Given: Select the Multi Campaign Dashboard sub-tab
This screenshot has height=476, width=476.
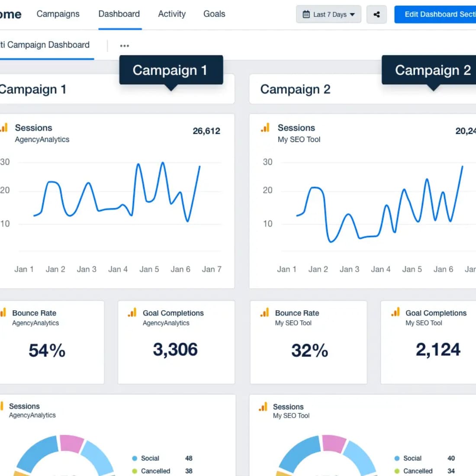Looking at the screenshot, I should [x=45, y=45].
